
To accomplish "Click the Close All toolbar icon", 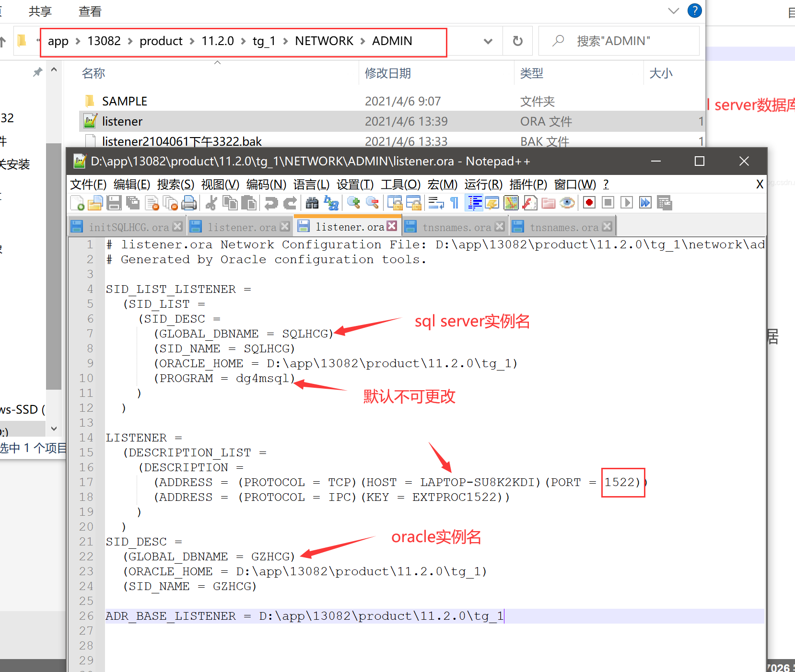I will (170, 203).
